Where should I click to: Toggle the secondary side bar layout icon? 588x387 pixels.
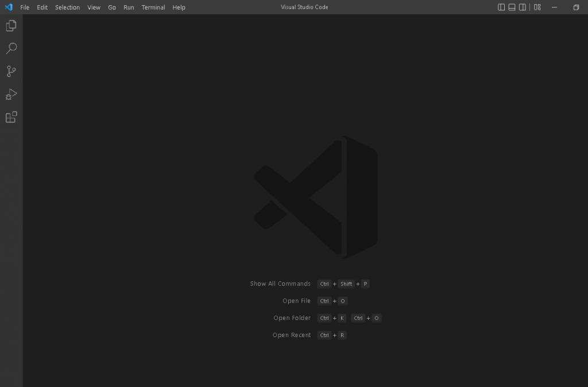[522, 7]
